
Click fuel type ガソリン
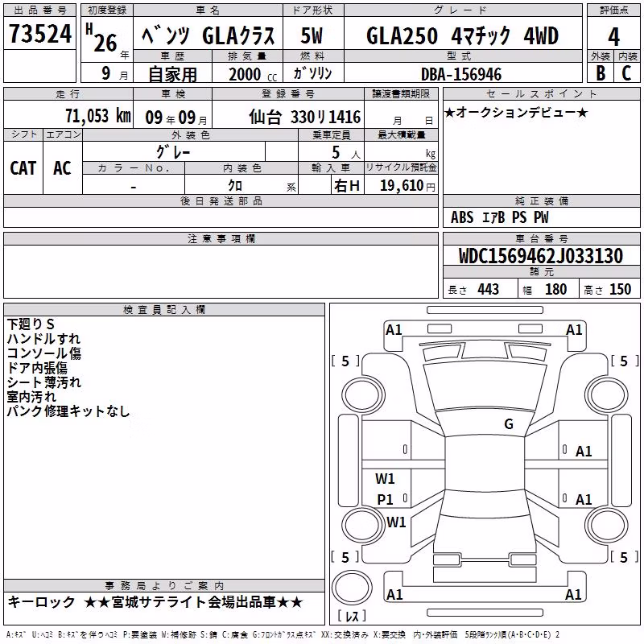[x=312, y=73]
